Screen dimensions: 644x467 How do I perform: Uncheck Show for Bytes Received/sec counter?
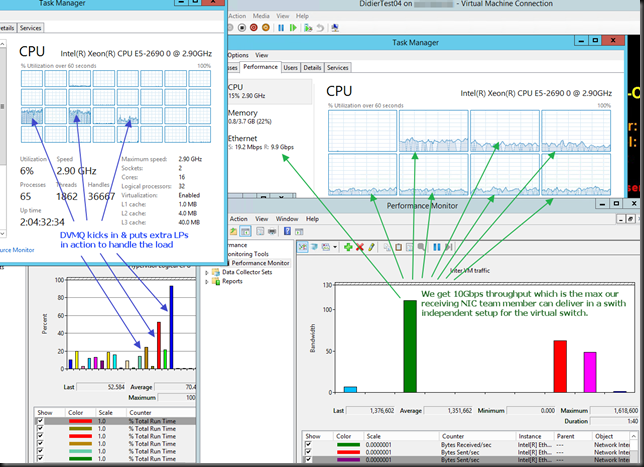pos(308,444)
